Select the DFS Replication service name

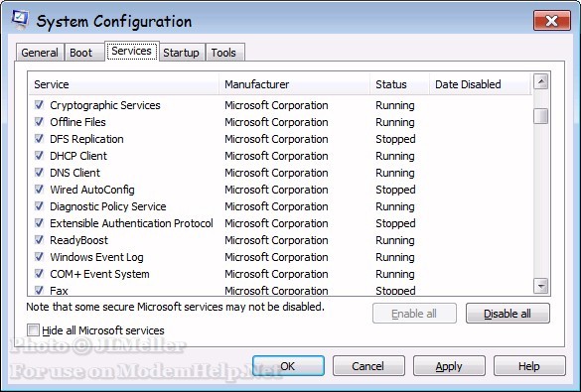click(x=86, y=139)
